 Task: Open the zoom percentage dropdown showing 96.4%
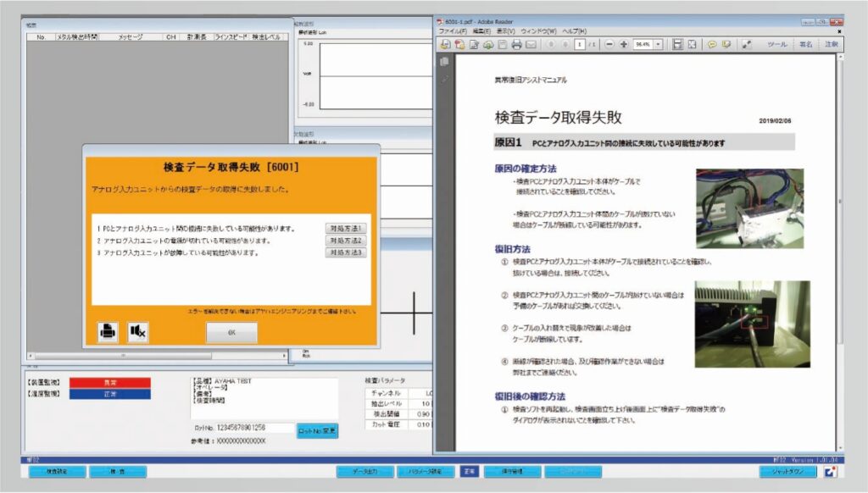click(x=658, y=45)
